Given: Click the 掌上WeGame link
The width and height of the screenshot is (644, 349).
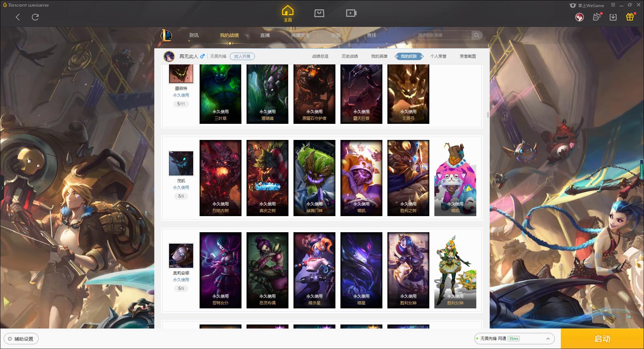Looking at the screenshot, I should tap(587, 5).
